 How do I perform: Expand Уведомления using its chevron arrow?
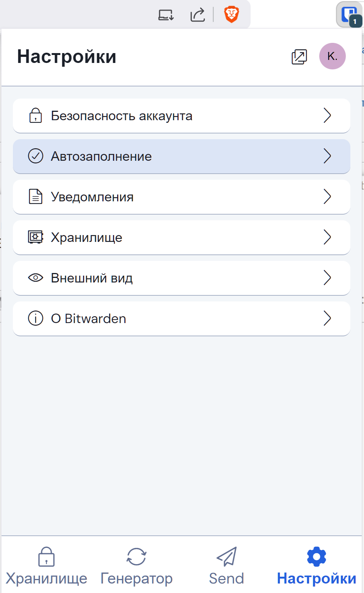pos(327,197)
